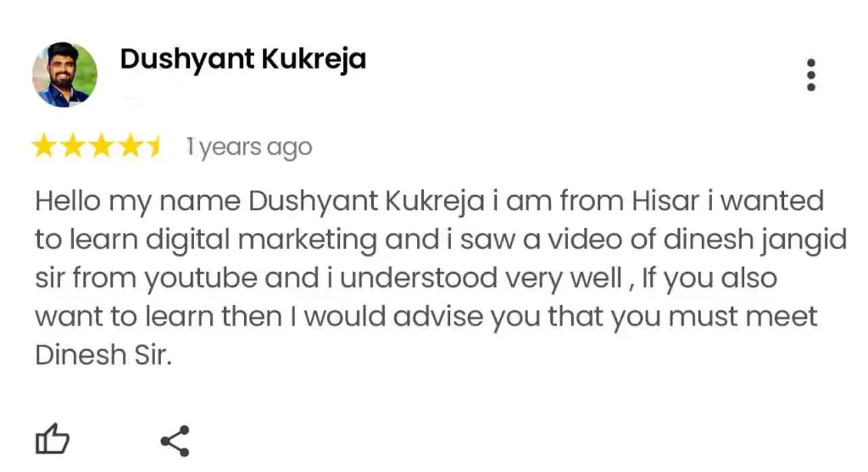Open the reviewer's profile photo
This screenshot has width=868, height=472.
(64, 75)
